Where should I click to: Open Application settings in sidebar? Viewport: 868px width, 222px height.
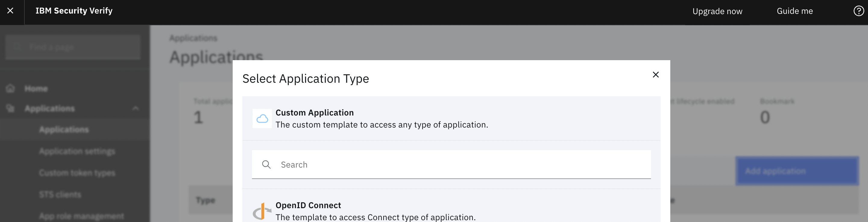[x=77, y=151]
